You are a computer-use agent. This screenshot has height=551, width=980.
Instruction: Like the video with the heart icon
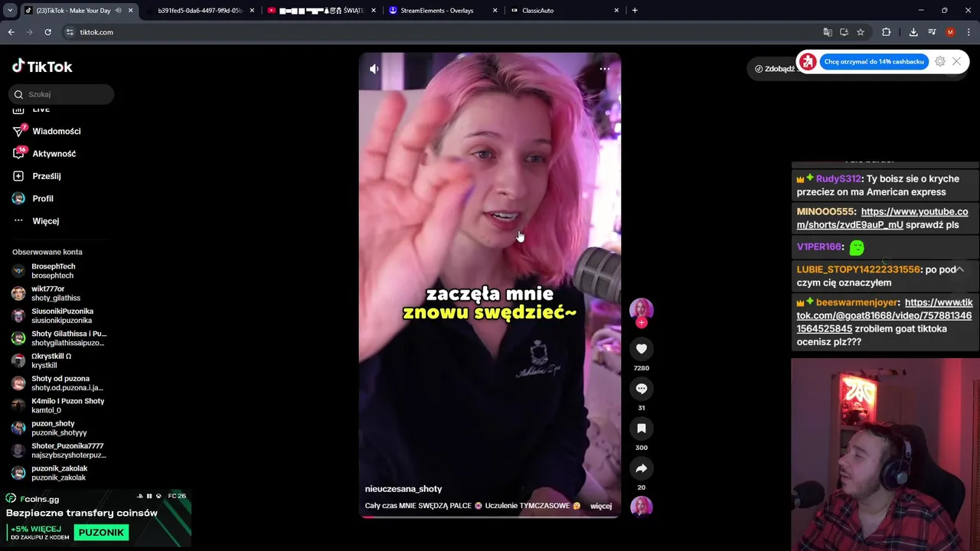[x=642, y=349]
